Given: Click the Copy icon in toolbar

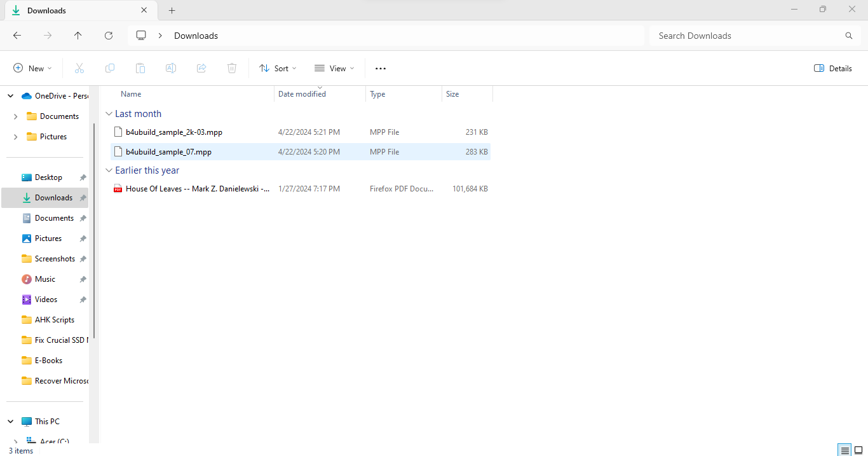Looking at the screenshot, I should tap(110, 68).
